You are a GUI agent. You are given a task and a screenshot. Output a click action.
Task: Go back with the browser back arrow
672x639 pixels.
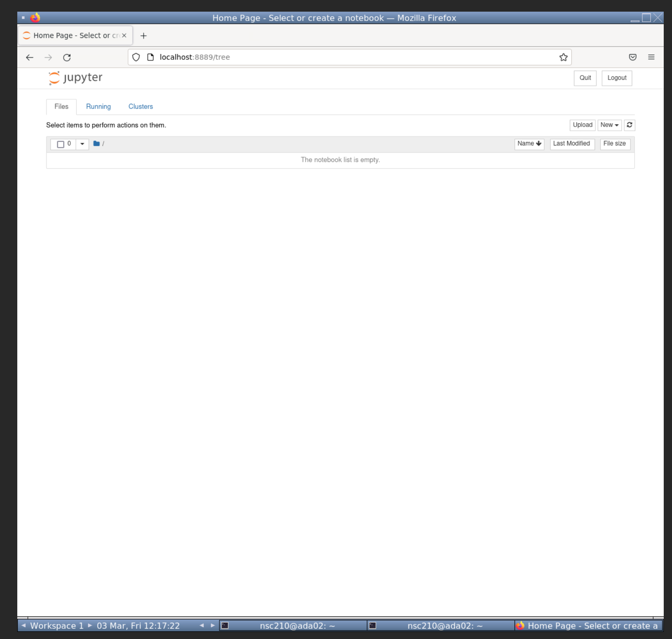click(x=30, y=58)
